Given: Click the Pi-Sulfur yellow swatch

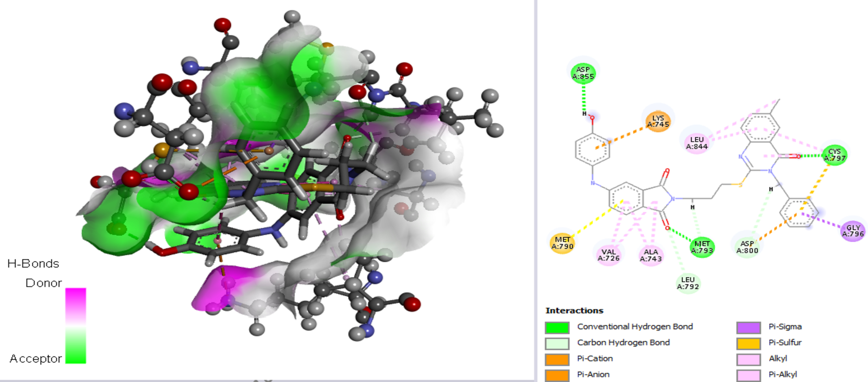Looking at the screenshot, I should point(749,343).
